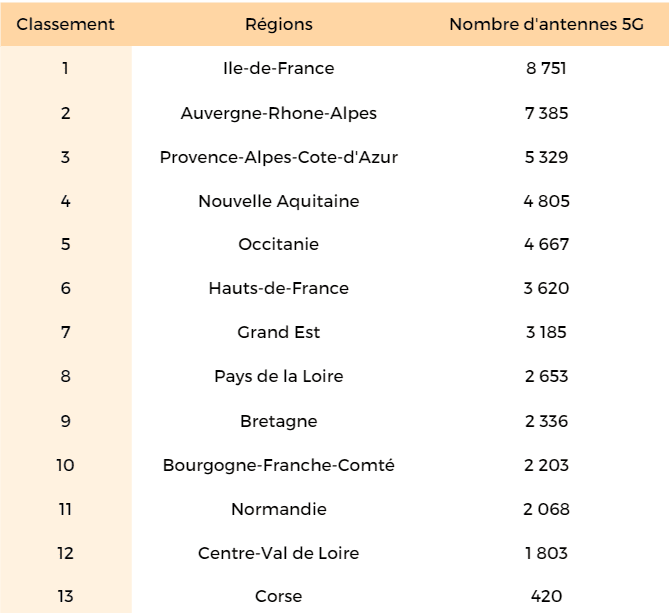Screen dimensions: 669x613
Task: Click the Normandie region cell
Action: point(279,509)
